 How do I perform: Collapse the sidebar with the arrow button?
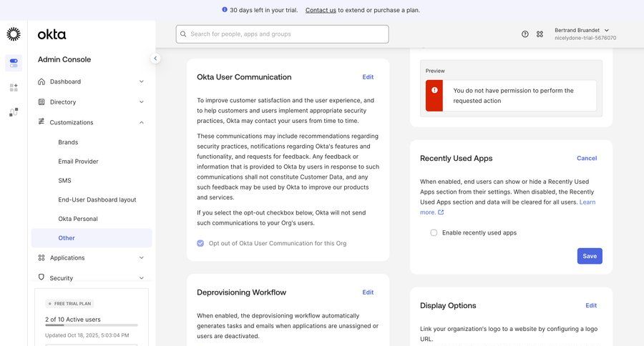pos(155,59)
